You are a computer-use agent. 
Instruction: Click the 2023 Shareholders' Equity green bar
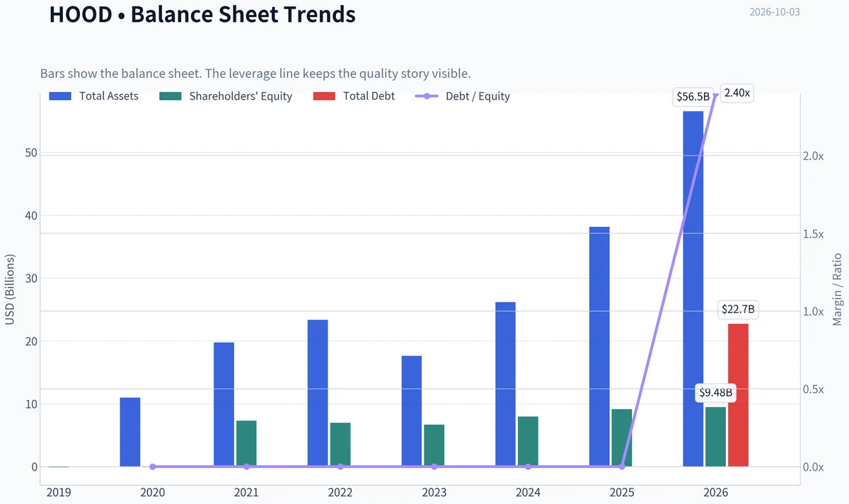point(434,446)
